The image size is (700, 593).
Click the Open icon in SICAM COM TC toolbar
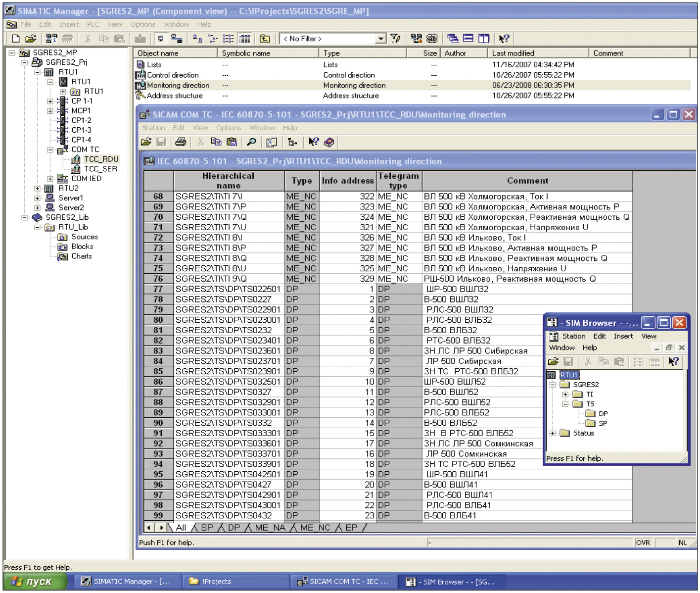pos(146,142)
